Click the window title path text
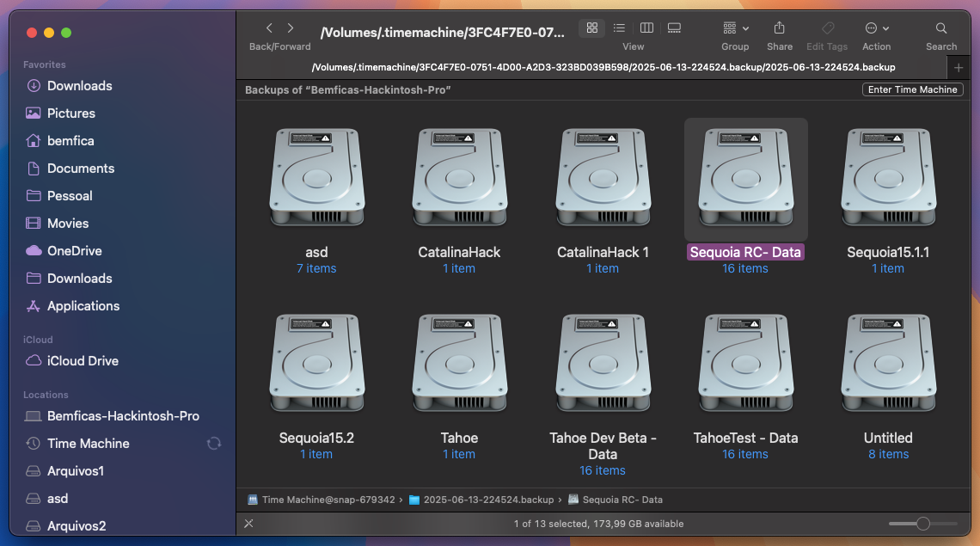 pyautogui.click(x=443, y=33)
